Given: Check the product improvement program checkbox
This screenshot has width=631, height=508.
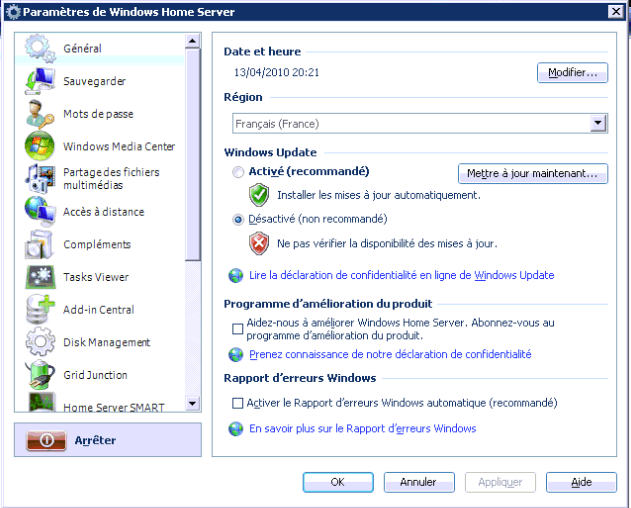Looking at the screenshot, I should [238, 329].
